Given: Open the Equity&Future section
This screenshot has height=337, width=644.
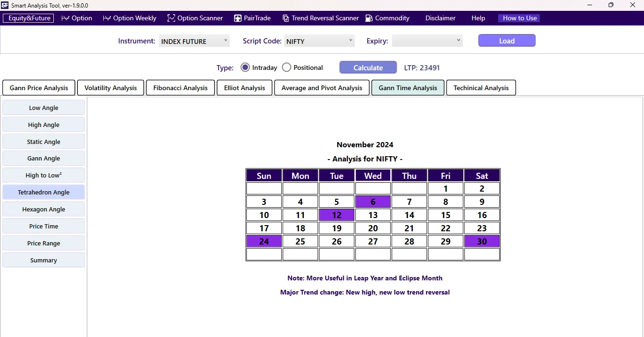Looking at the screenshot, I should [28, 18].
